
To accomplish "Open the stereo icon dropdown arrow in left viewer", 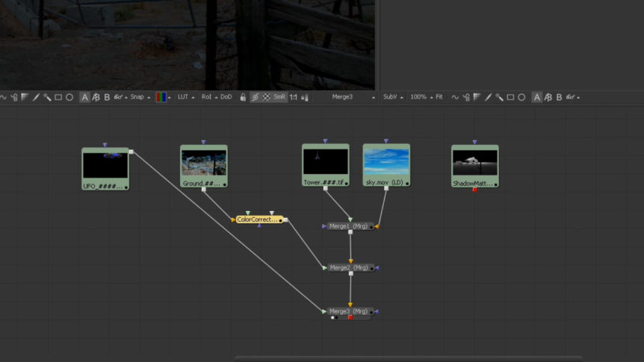I will coord(126,98).
